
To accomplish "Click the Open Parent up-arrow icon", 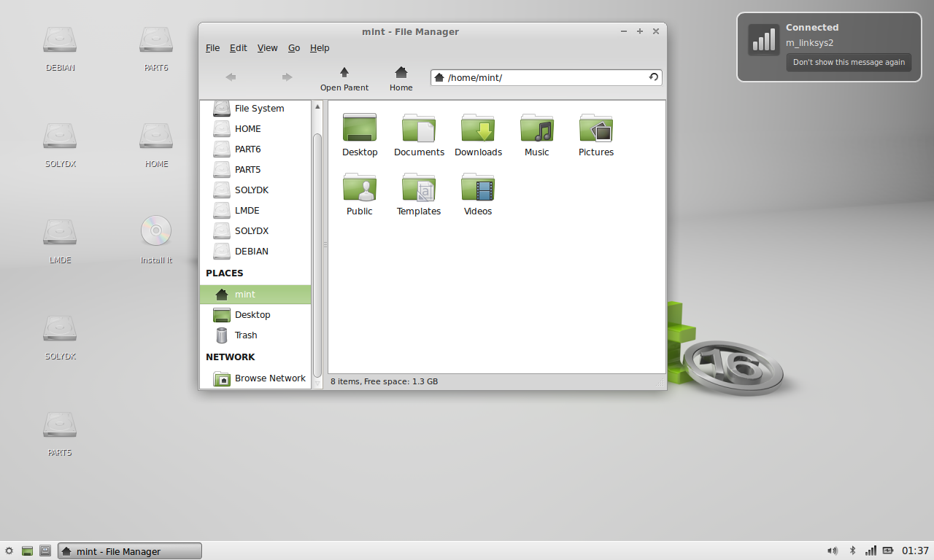I will (x=344, y=73).
